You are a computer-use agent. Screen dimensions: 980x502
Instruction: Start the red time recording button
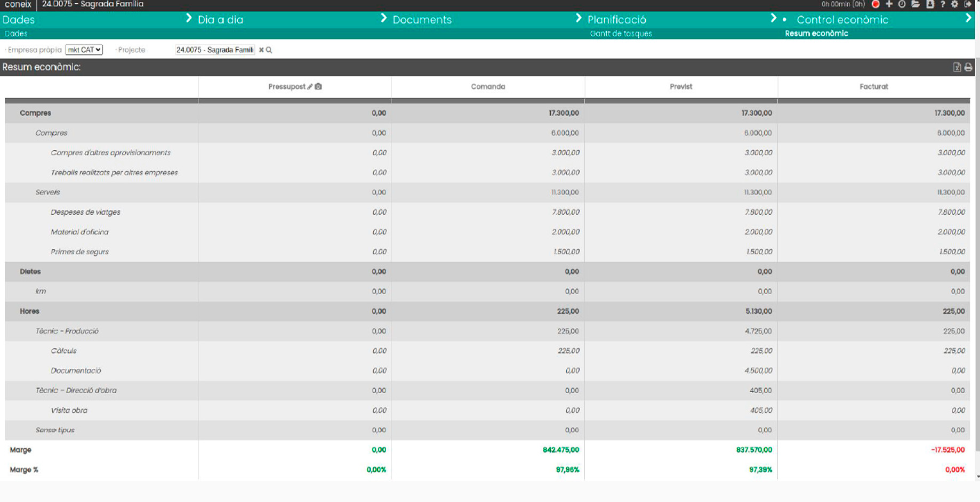coord(875,4)
